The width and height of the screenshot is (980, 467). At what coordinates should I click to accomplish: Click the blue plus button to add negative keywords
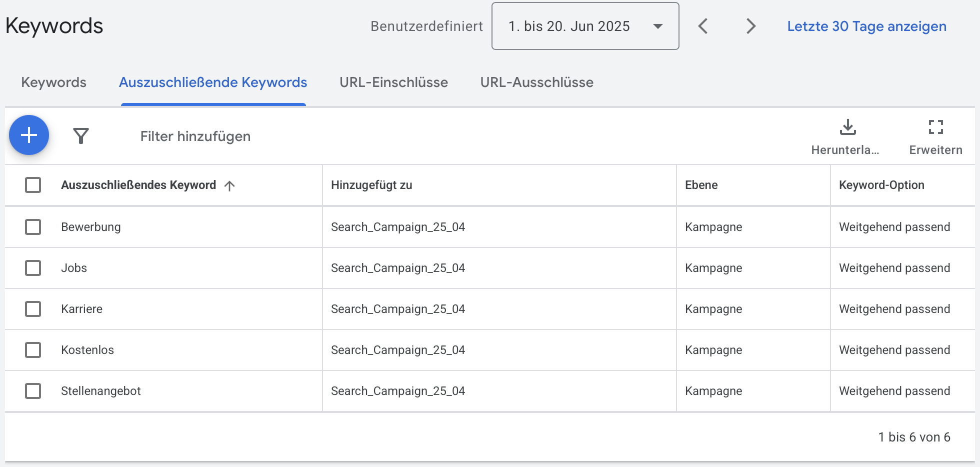[28, 135]
